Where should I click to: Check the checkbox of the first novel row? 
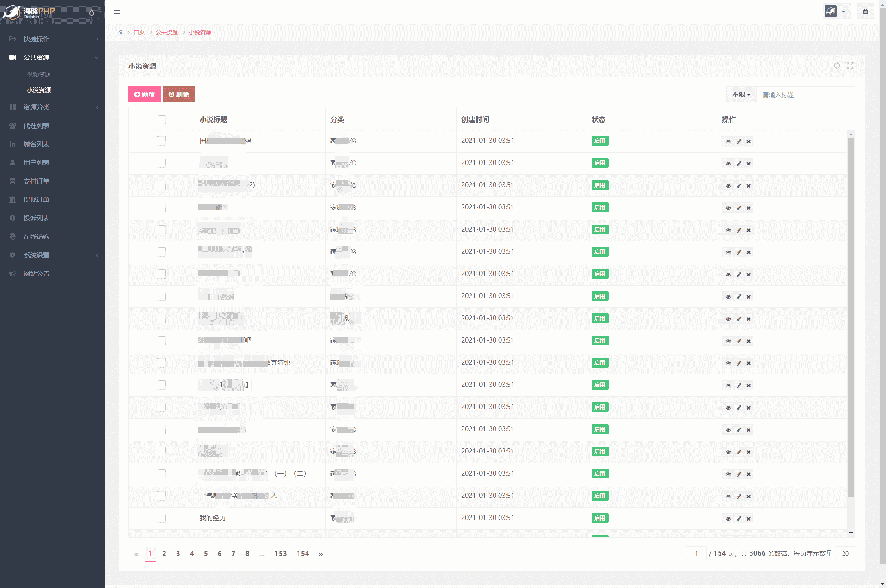[161, 141]
